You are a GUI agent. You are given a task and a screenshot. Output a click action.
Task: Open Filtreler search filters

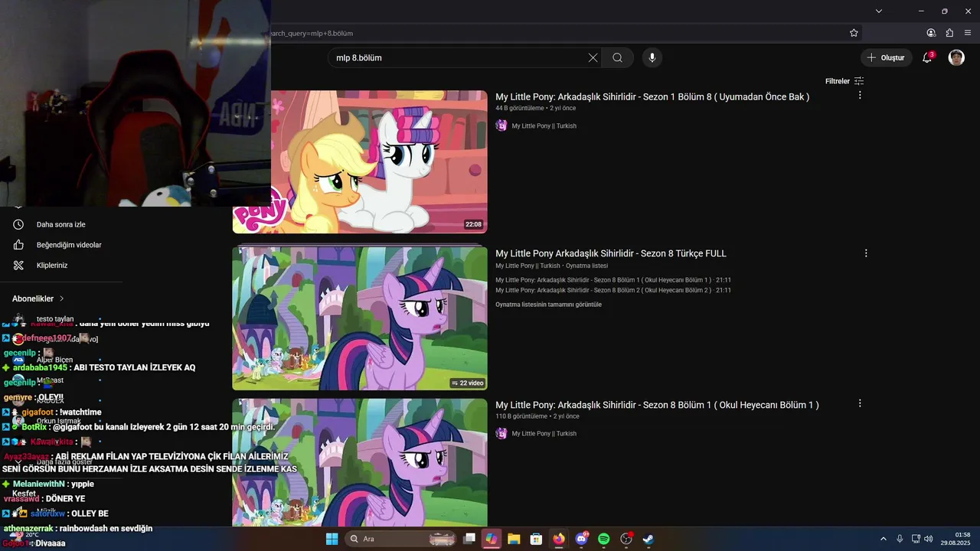click(x=844, y=81)
